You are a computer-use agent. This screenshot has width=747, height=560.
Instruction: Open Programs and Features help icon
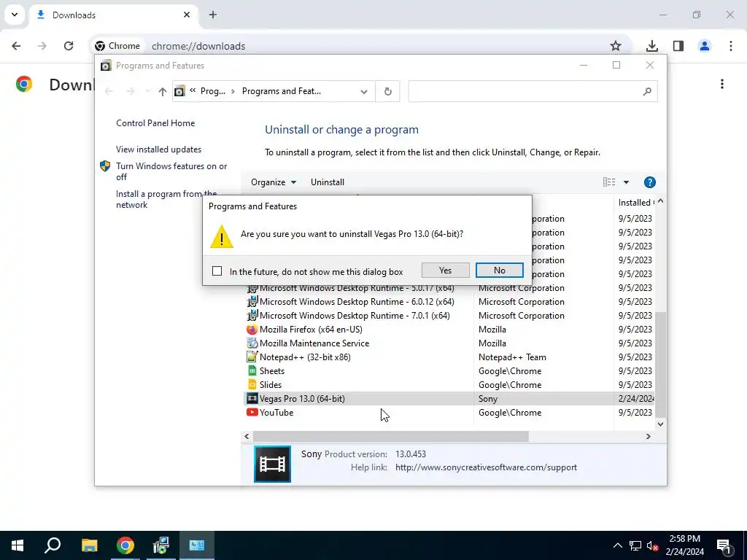click(x=649, y=182)
